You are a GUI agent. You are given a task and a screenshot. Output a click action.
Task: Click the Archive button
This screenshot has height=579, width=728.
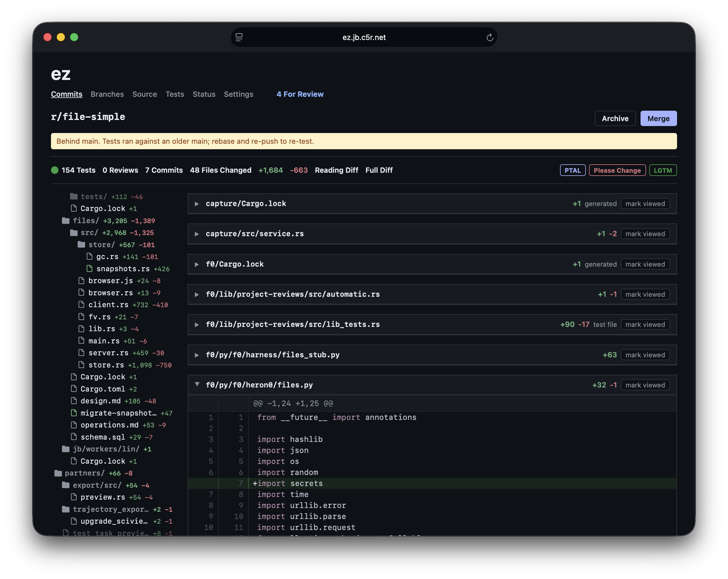click(x=615, y=118)
